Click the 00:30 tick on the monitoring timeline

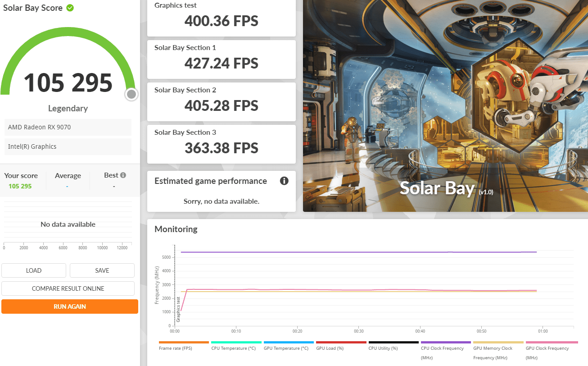[x=359, y=330]
